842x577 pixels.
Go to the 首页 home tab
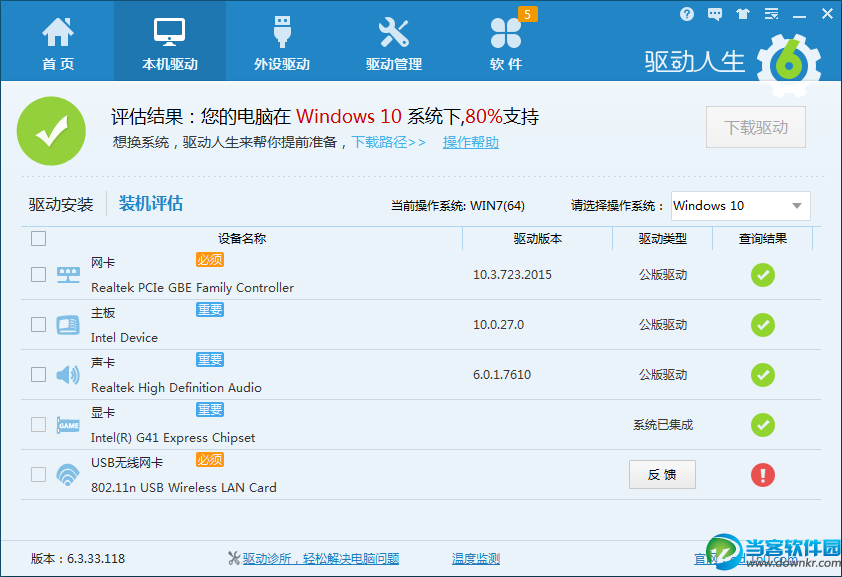[x=57, y=42]
